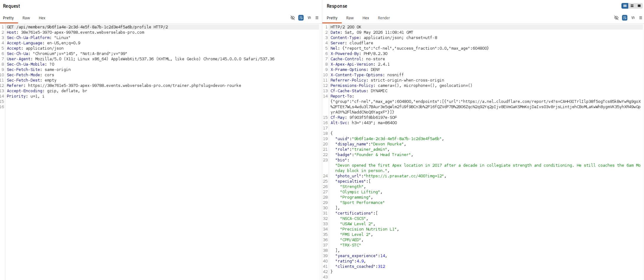Image resolution: width=644 pixels, height=280 pixels.
Task: Switch to Hex tab in Request panel
Action: pyautogui.click(x=42, y=18)
